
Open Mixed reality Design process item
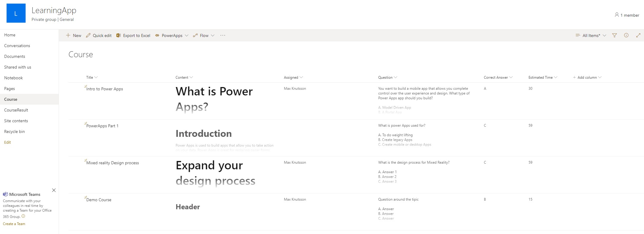112,163
